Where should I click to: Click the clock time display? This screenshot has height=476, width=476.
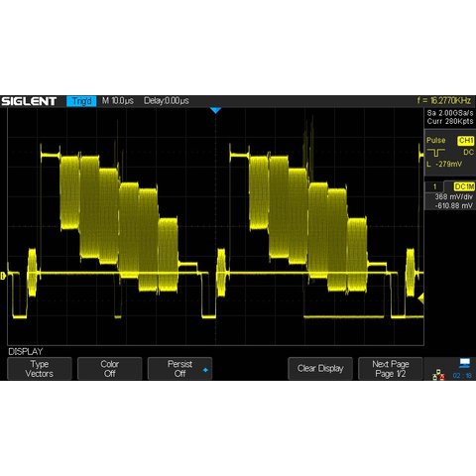click(462, 376)
